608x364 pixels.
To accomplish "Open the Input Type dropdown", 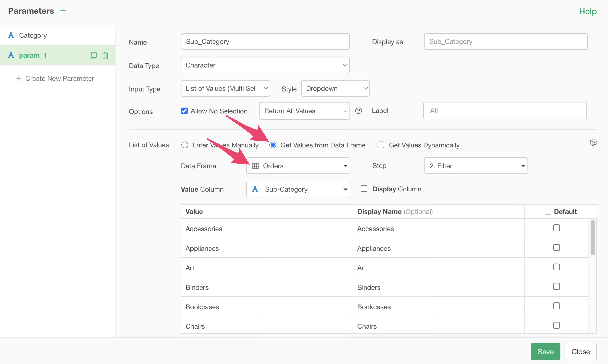I will 225,88.
